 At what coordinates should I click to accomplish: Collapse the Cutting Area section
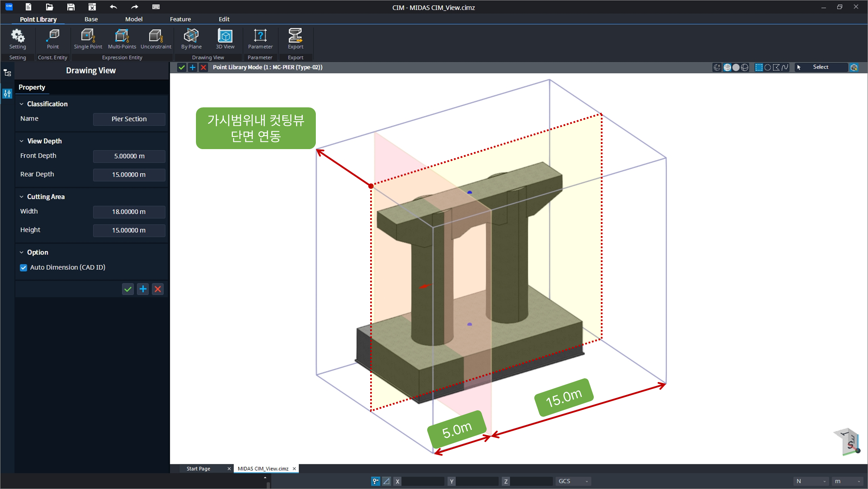pyautogui.click(x=21, y=196)
